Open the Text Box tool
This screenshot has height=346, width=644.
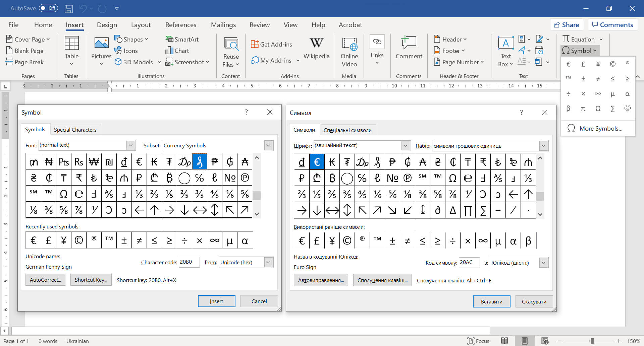click(505, 44)
